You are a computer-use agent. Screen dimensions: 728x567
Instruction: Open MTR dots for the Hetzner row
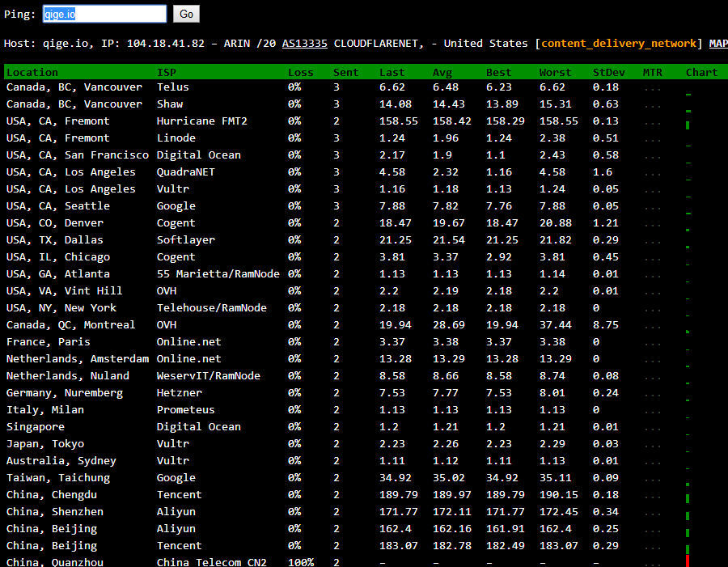point(652,395)
